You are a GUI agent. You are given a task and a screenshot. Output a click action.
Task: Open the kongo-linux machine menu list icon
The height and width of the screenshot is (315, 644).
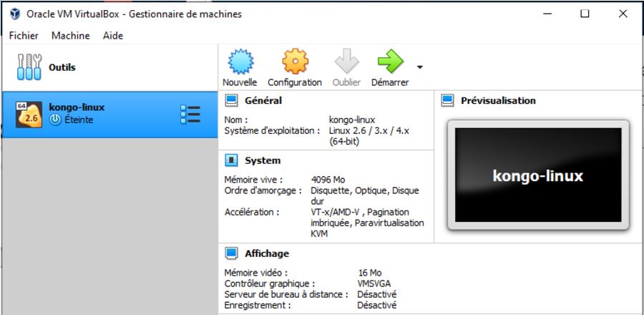(190, 115)
